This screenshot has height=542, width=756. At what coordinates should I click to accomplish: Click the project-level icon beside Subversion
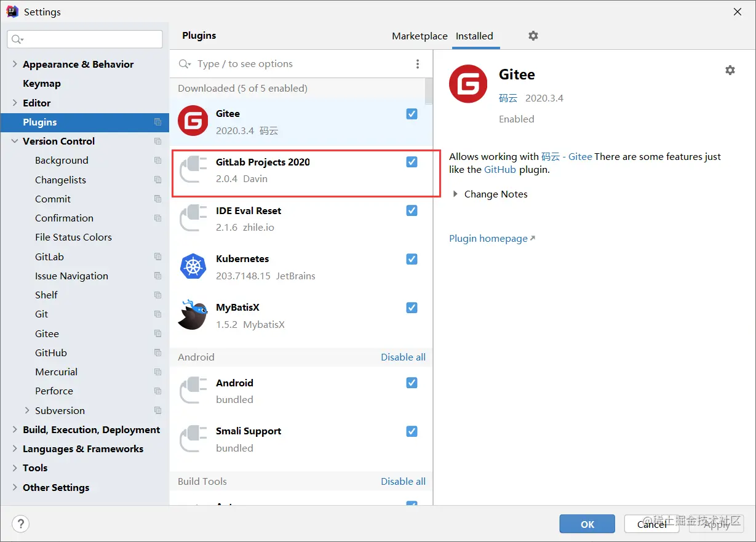pos(158,410)
